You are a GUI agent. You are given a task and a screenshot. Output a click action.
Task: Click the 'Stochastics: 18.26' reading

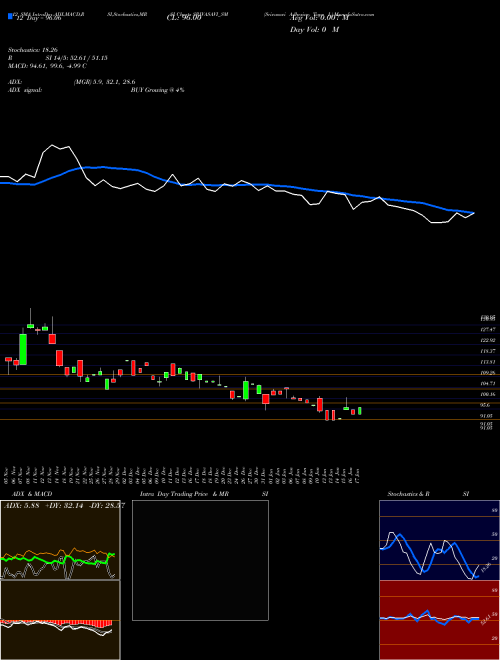35,50
